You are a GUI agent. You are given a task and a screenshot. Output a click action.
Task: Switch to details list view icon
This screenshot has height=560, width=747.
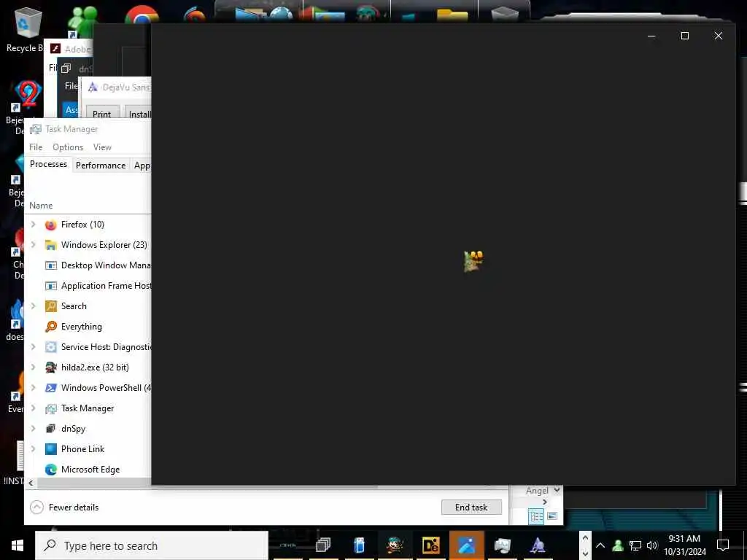pos(536,516)
